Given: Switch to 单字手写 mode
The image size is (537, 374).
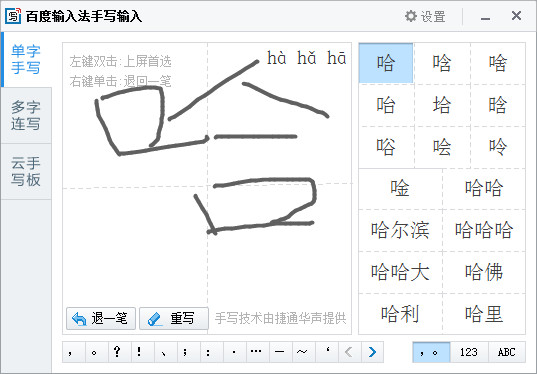Looking at the screenshot, I should pos(26,60).
